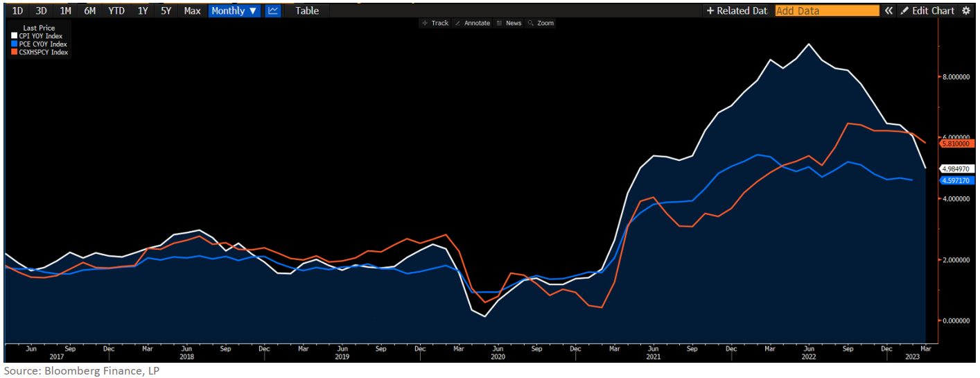
Task: Click the white CPI YOY Index swatch
Action: (x=15, y=35)
